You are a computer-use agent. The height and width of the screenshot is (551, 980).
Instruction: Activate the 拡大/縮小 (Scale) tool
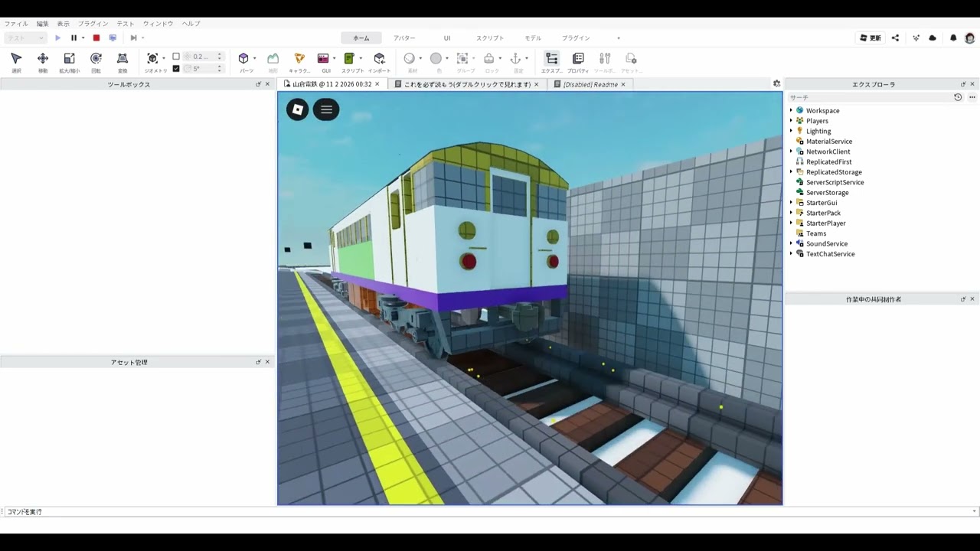[69, 62]
